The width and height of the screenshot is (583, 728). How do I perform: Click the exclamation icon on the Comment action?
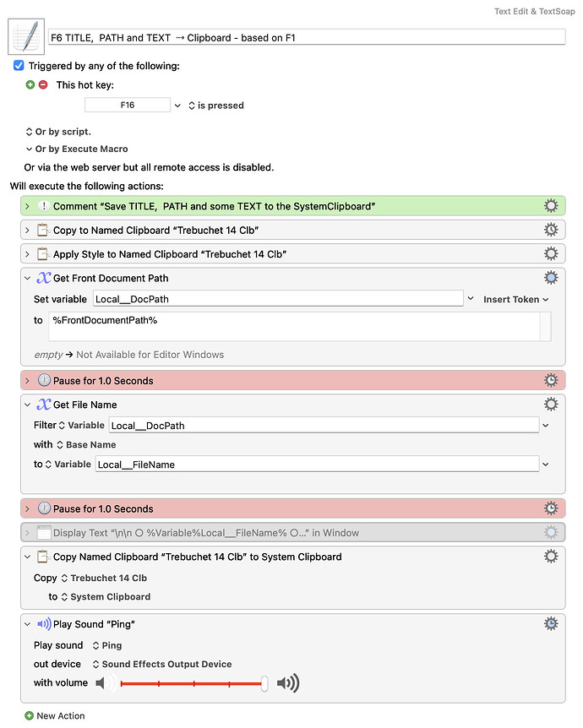click(44, 205)
